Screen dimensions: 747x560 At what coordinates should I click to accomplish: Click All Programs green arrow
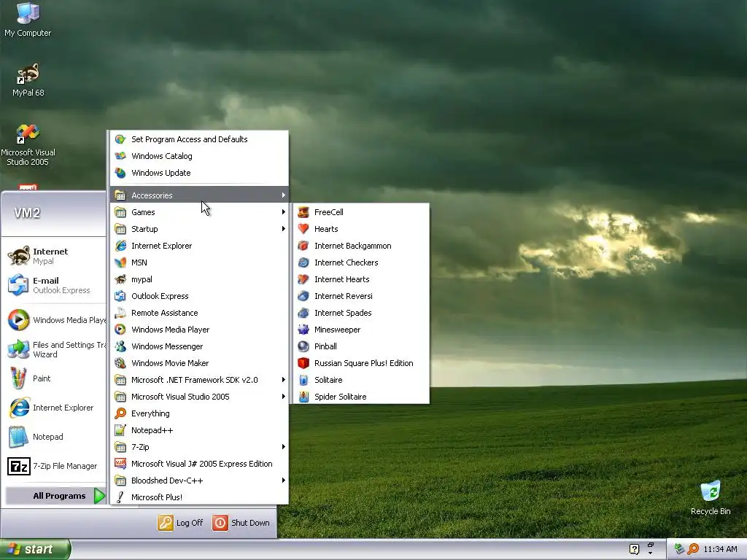click(99, 496)
